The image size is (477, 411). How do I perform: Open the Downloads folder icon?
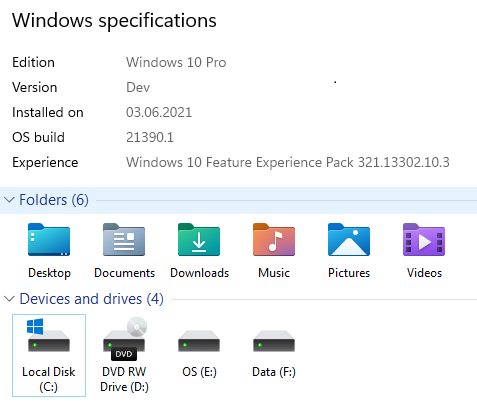[199, 240]
